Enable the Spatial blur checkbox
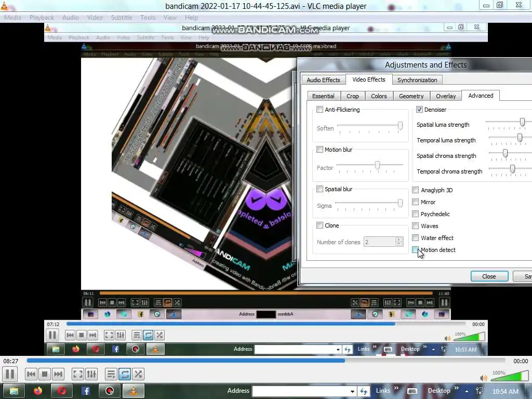This screenshot has height=399, width=532. (320, 189)
